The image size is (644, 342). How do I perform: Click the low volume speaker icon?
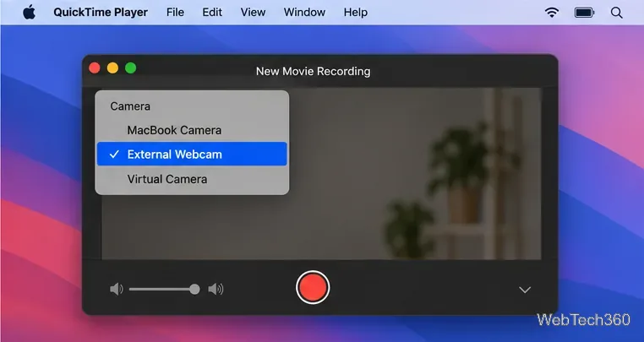[117, 289]
